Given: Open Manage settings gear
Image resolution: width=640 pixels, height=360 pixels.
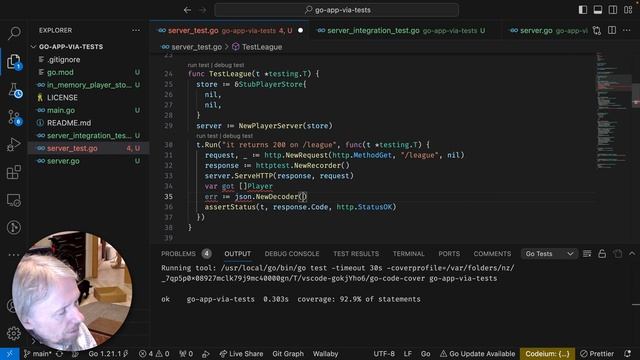Looking at the screenshot, I should click(x=13, y=333).
